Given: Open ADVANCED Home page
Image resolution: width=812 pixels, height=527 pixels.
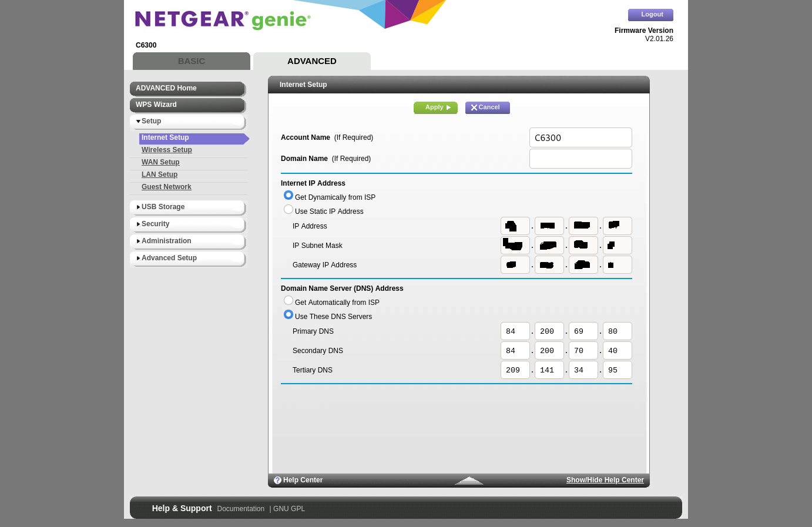Looking at the screenshot, I should (187, 89).
